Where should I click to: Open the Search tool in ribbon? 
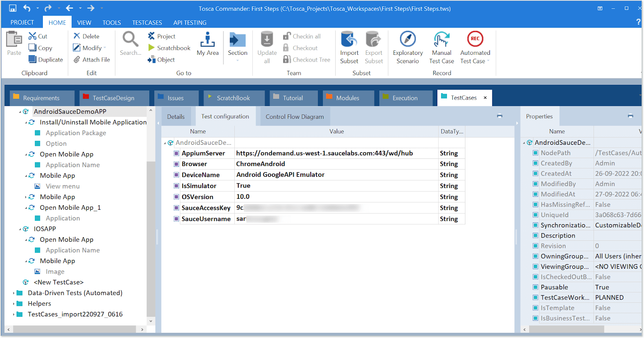(x=130, y=40)
